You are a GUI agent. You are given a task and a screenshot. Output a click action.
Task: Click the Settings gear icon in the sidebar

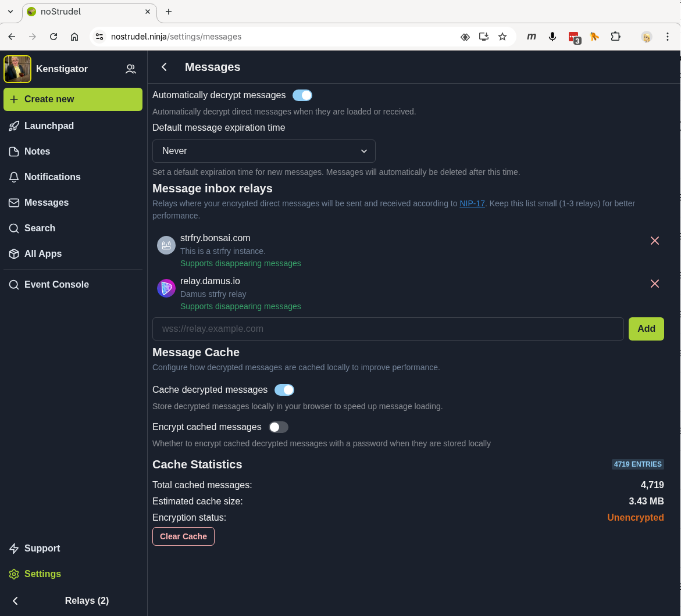(14, 574)
